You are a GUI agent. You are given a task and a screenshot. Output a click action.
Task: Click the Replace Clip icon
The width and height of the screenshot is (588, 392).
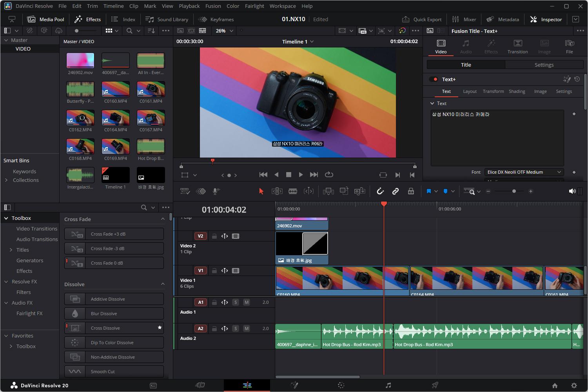(359, 191)
